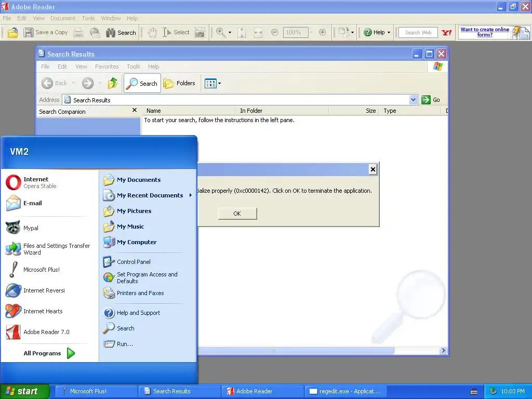The height and width of the screenshot is (399, 532).
Task: Open the Address bar dropdown arrow
Action: click(x=413, y=100)
